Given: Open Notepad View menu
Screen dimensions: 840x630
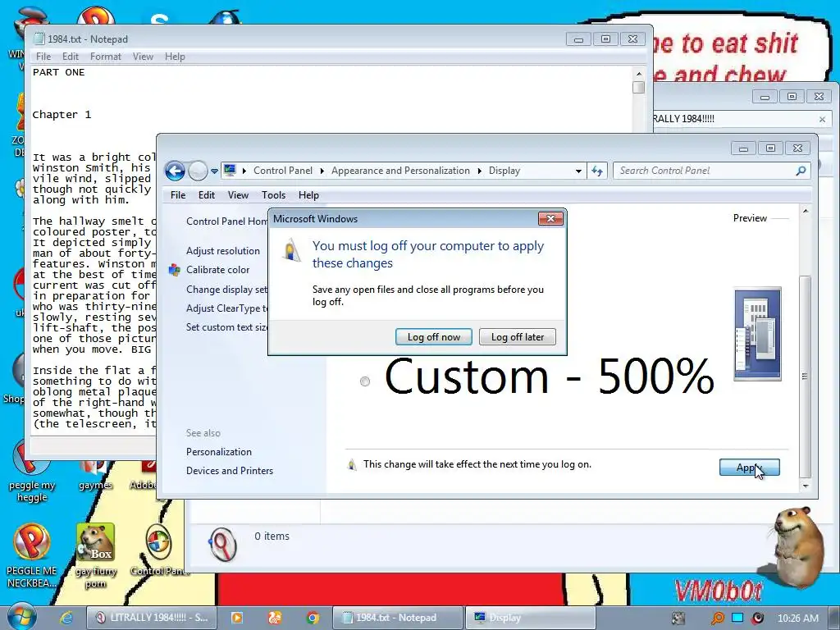Looking at the screenshot, I should [x=143, y=57].
